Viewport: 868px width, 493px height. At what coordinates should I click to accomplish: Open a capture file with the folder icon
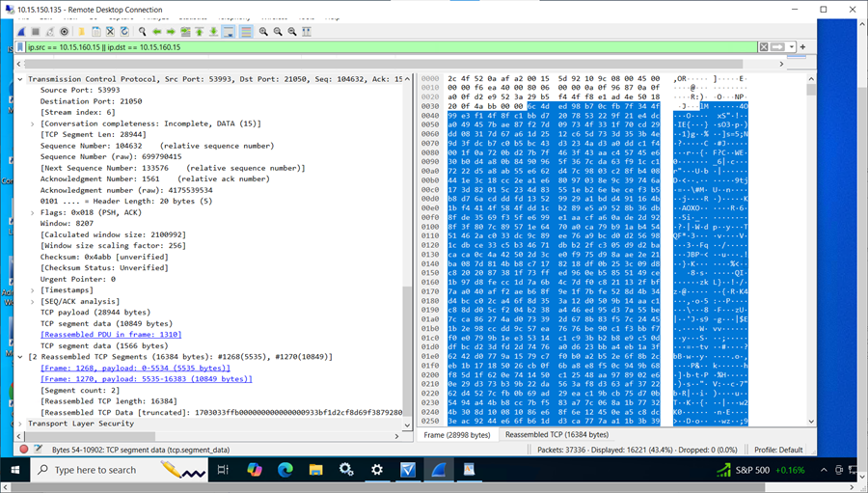click(81, 32)
